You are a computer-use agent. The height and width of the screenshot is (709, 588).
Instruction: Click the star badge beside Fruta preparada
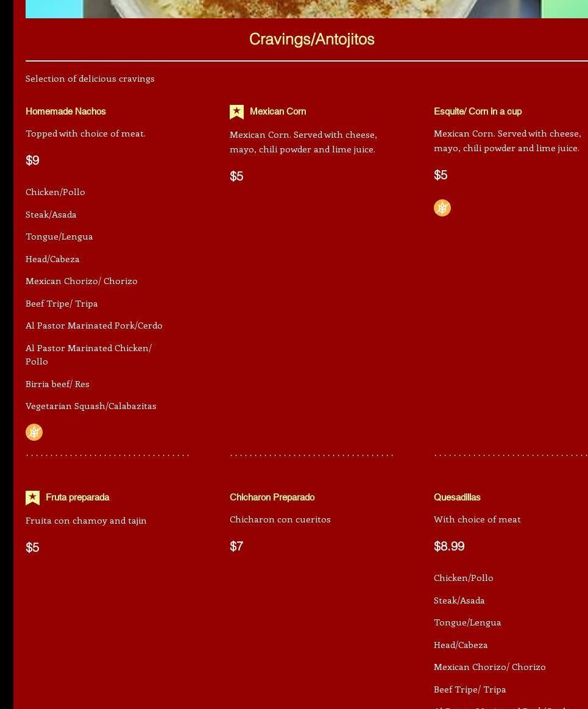point(33,498)
